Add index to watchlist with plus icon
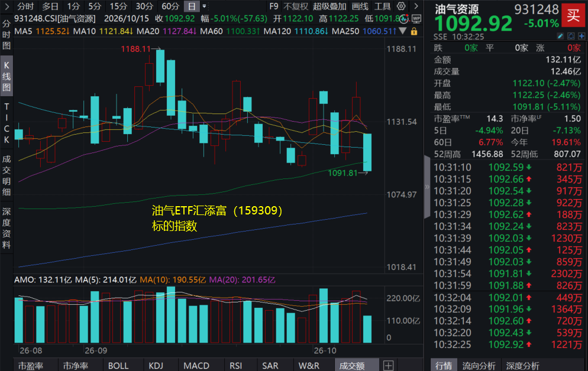 [x=581, y=36]
